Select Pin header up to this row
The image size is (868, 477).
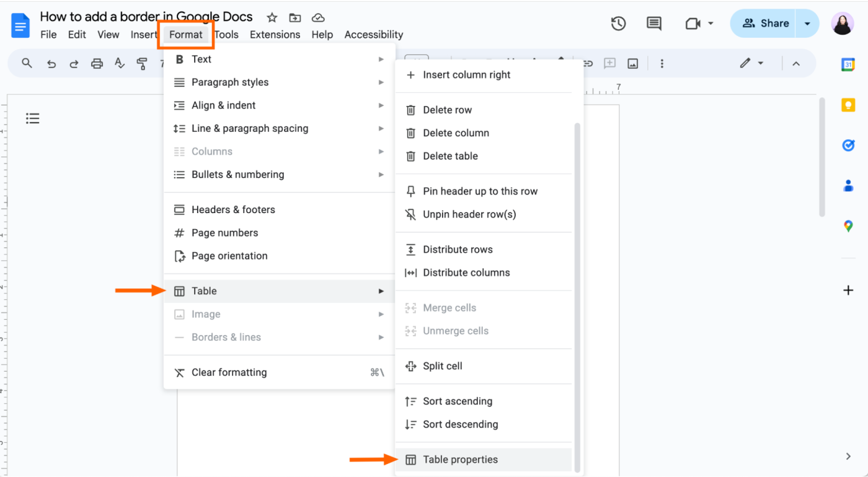tap(484, 191)
